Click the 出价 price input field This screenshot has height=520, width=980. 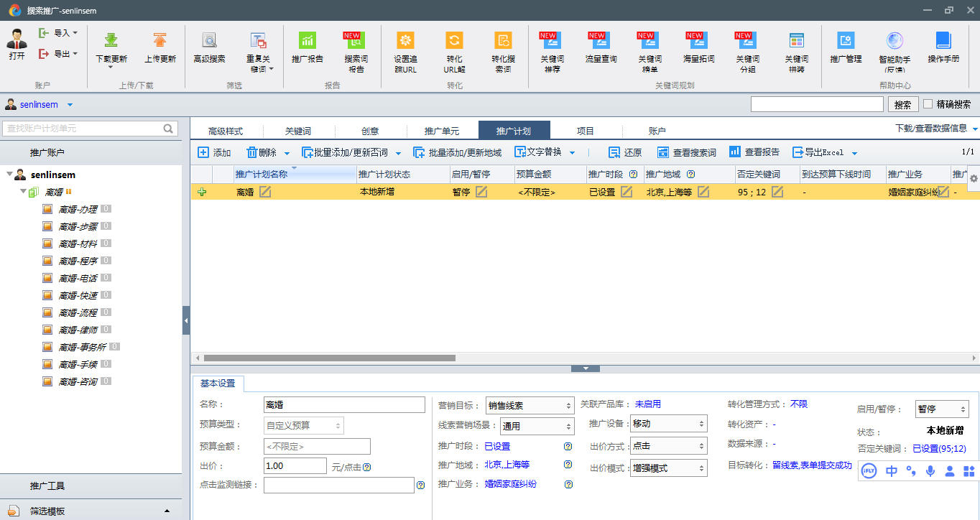point(295,466)
